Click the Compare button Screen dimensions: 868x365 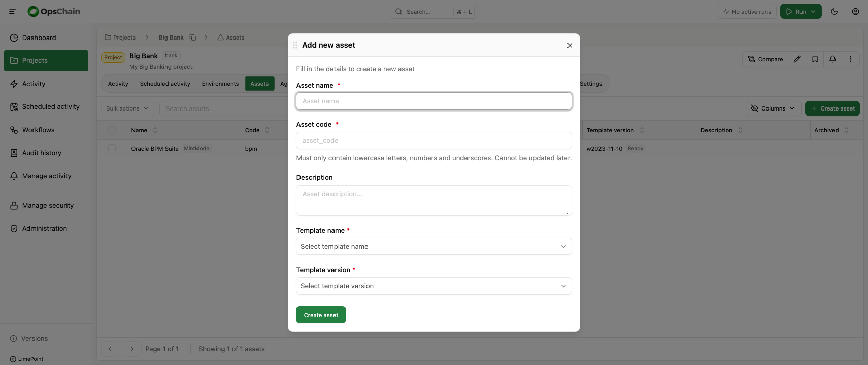[x=765, y=59]
